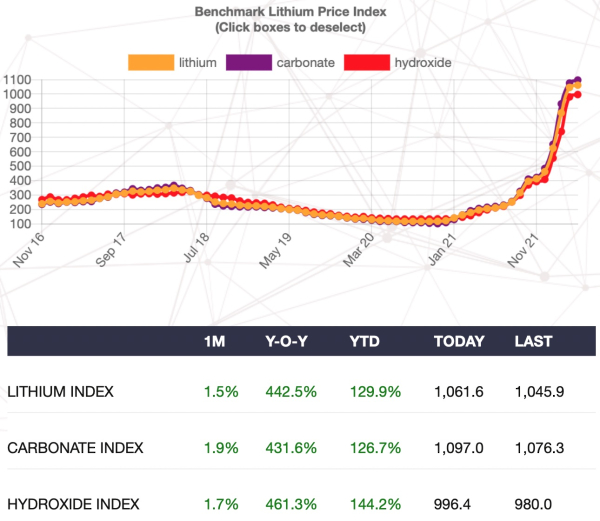Viewport: 600px width, 521px height.
Task: Select the TODAY column header
Action: pyautogui.click(x=458, y=341)
